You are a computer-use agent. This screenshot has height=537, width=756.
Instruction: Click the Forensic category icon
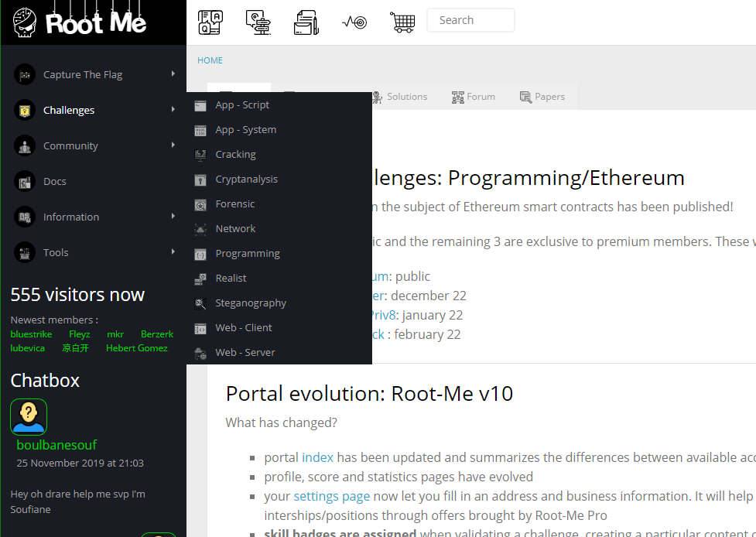coord(200,204)
